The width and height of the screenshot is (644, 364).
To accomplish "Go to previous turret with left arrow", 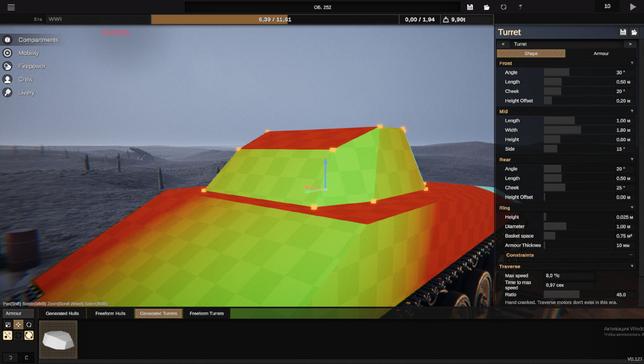I will (x=503, y=44).
